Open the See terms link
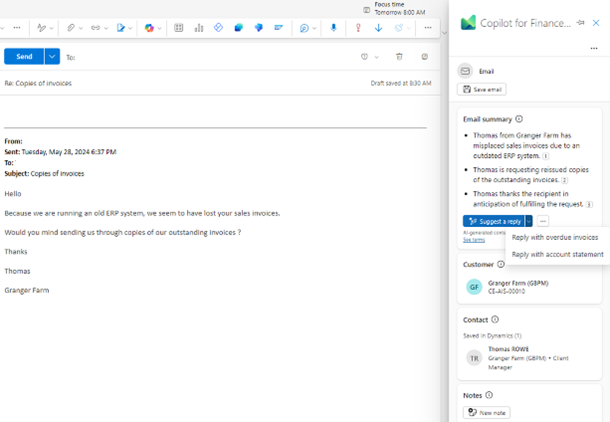The image size is (610, 422). (473, 240)
